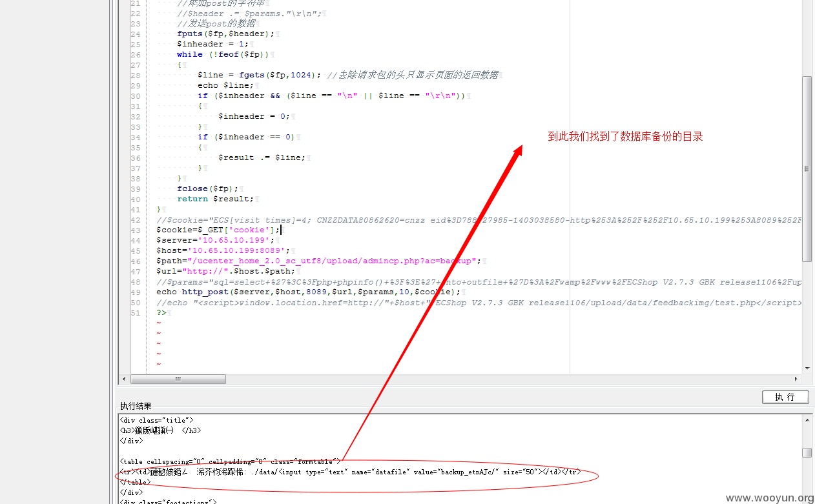
Task: Click the "</table>" line in results
Action: tap(135, 482)
